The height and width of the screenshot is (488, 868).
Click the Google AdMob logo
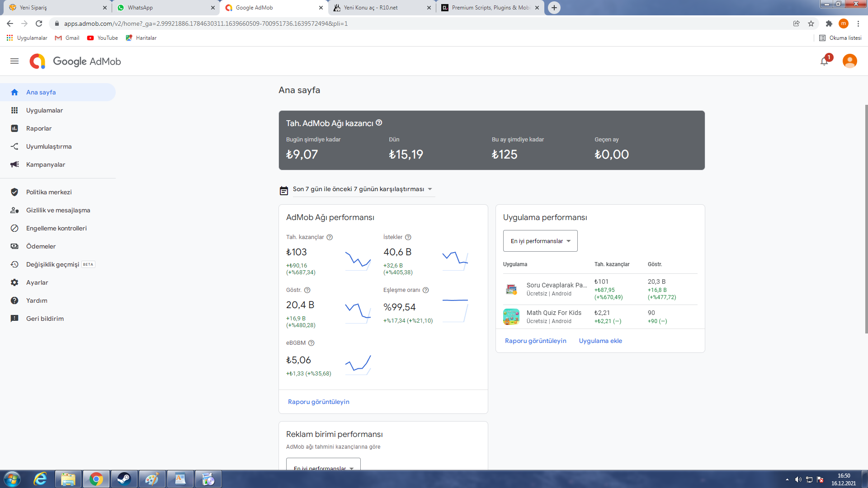[x=75, y=61]
